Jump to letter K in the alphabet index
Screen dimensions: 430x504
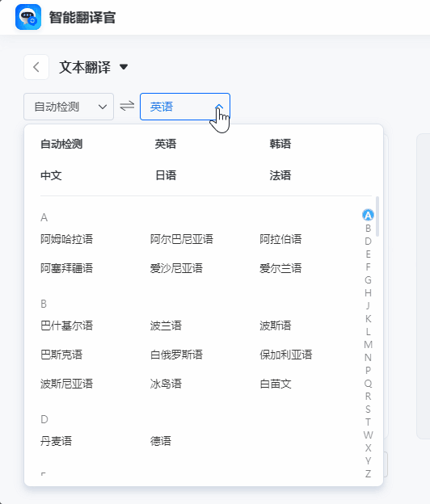[369, 319]
